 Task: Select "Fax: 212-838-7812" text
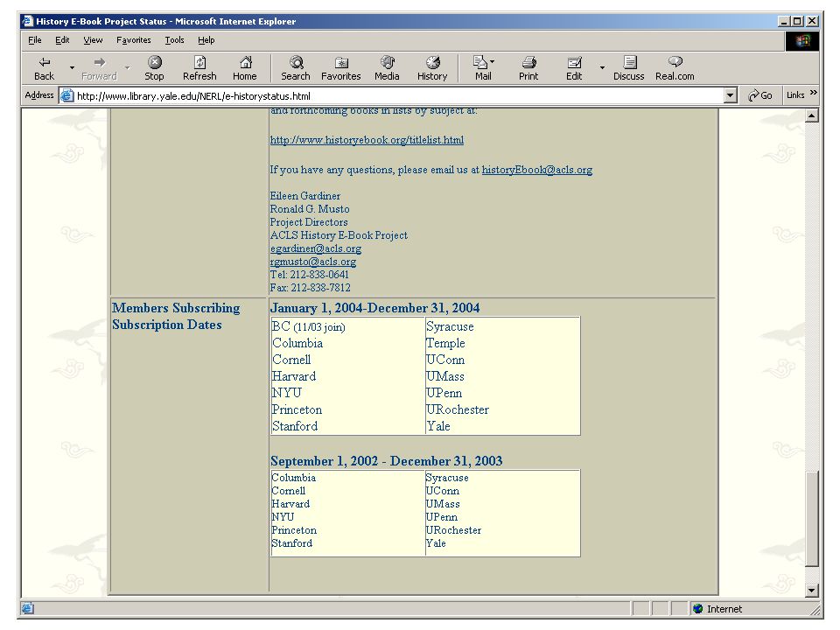[x=310, y=288]
